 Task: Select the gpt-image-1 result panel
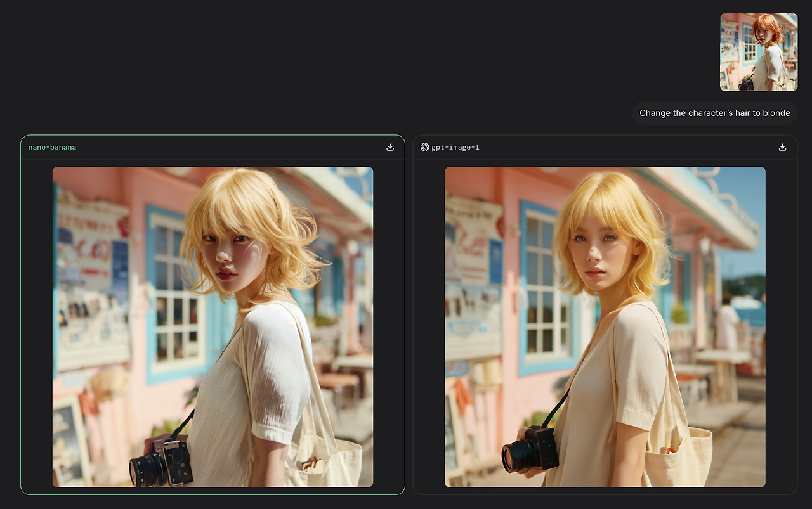point(605,314)
